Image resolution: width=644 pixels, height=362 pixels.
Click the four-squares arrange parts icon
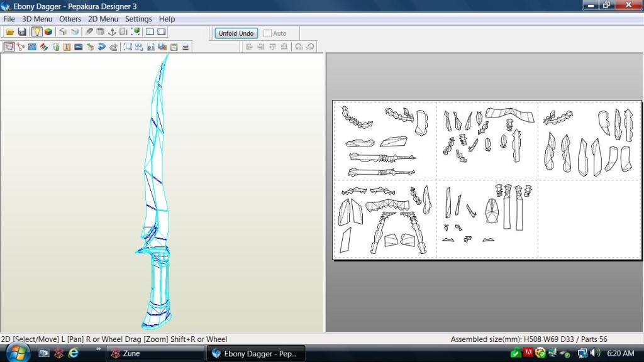[139, 47]
